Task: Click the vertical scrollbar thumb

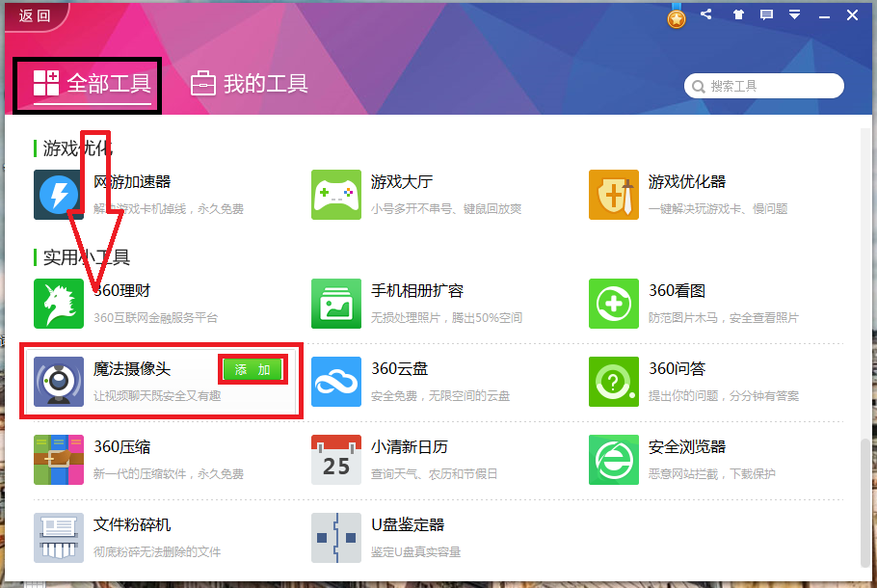Action: [x=865, y=502]
